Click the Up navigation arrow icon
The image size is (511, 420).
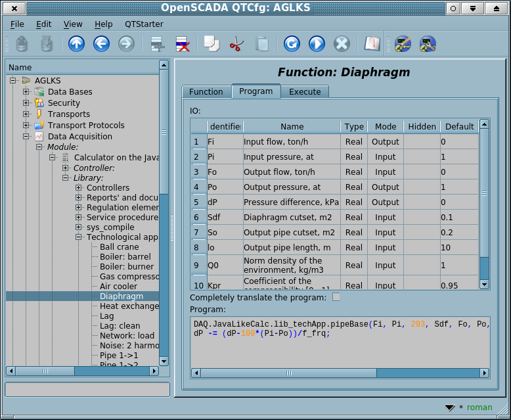pos(76,44)
